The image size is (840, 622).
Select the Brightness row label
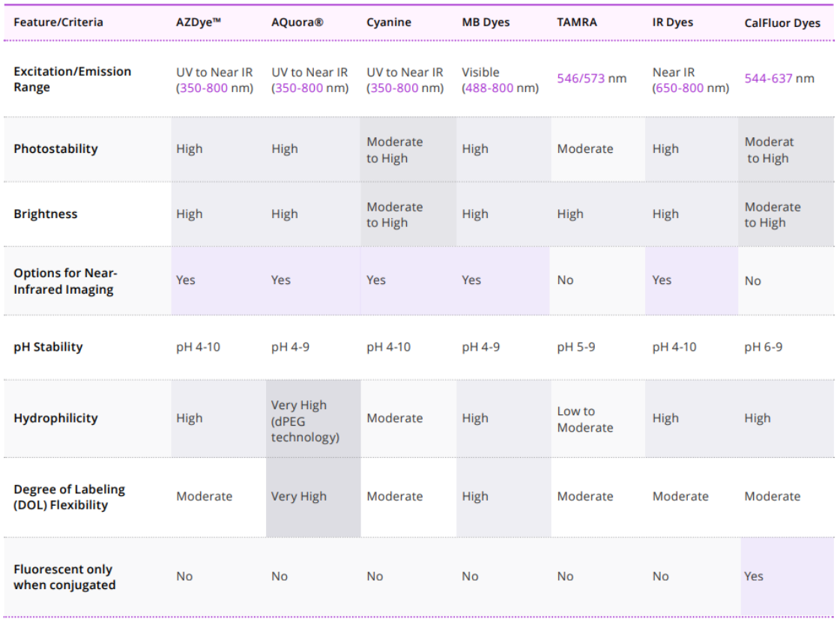point(46,214)
